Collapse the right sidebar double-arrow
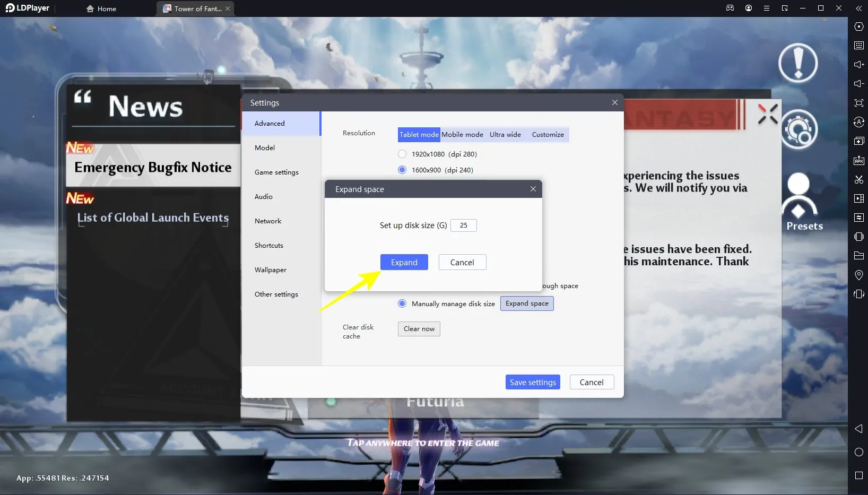 coord(858,8)
